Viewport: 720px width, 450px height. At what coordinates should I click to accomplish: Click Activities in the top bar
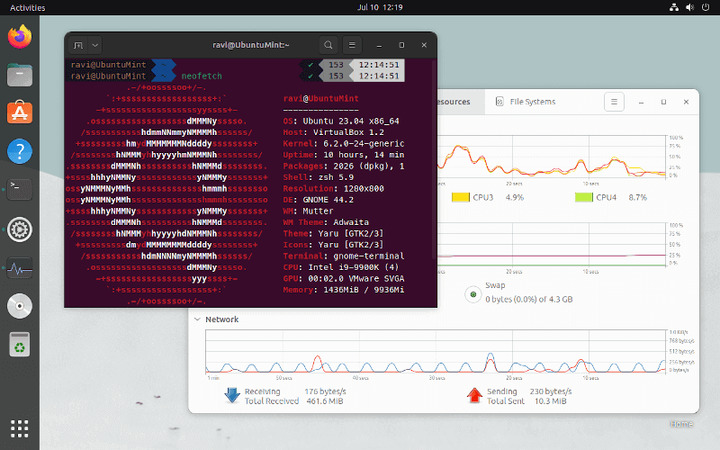pos(27,7)
